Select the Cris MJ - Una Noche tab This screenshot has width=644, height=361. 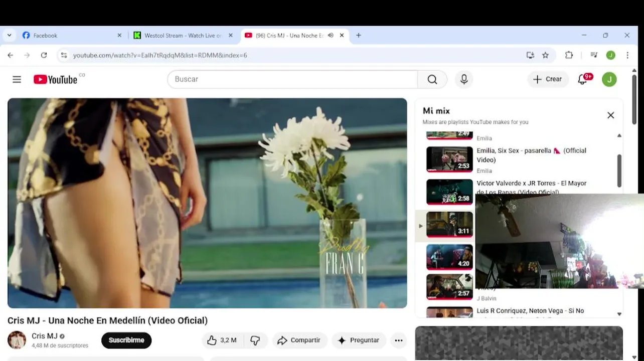coord(289,36)
